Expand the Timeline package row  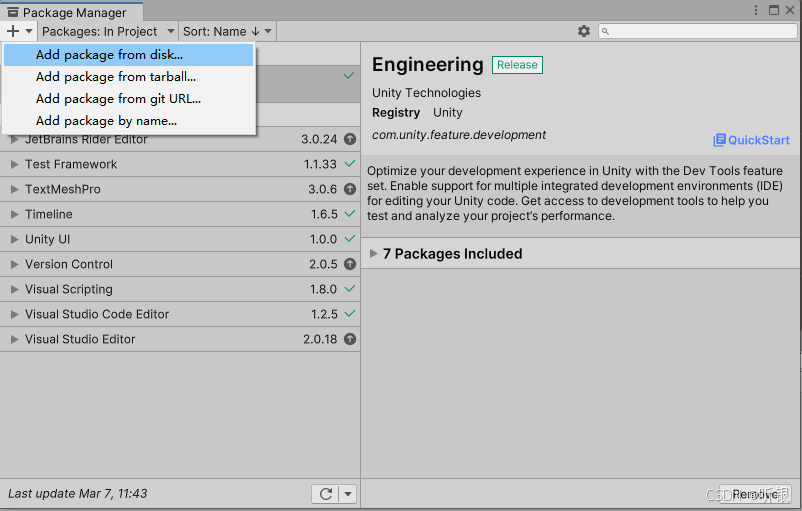pos(14,214)
